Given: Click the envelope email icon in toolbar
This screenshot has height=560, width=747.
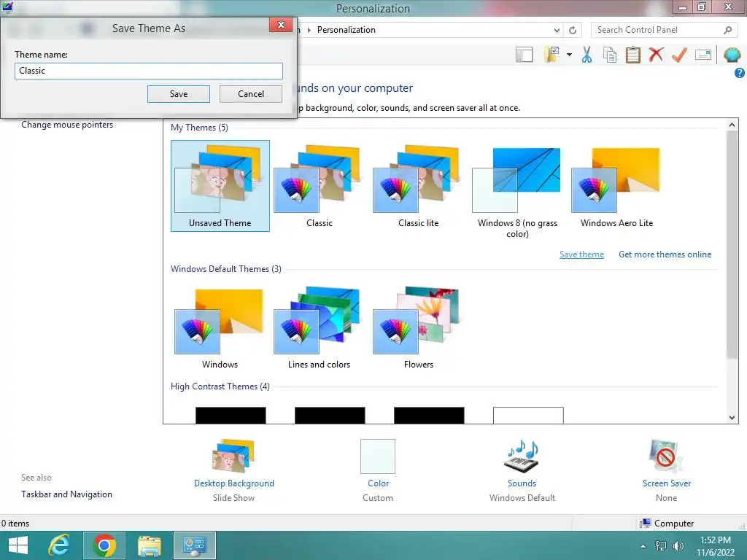Looking at the screenshot, I should (x=703, y=55).
